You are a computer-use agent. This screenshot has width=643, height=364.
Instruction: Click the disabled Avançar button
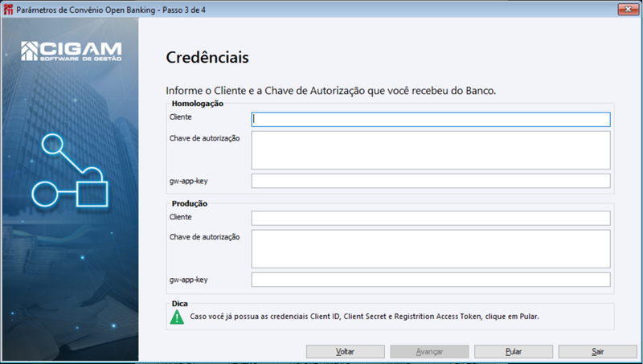coord(429,351)
